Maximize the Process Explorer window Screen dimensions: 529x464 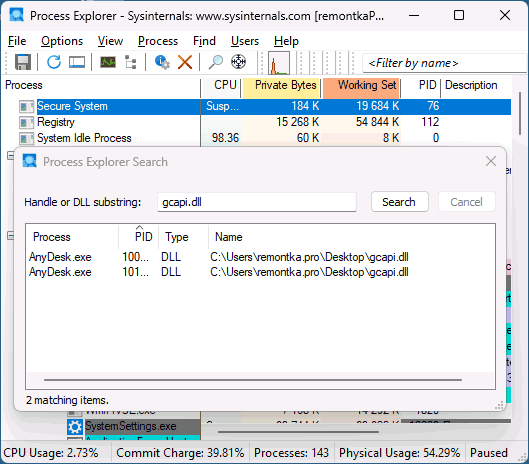coord(459,15)
